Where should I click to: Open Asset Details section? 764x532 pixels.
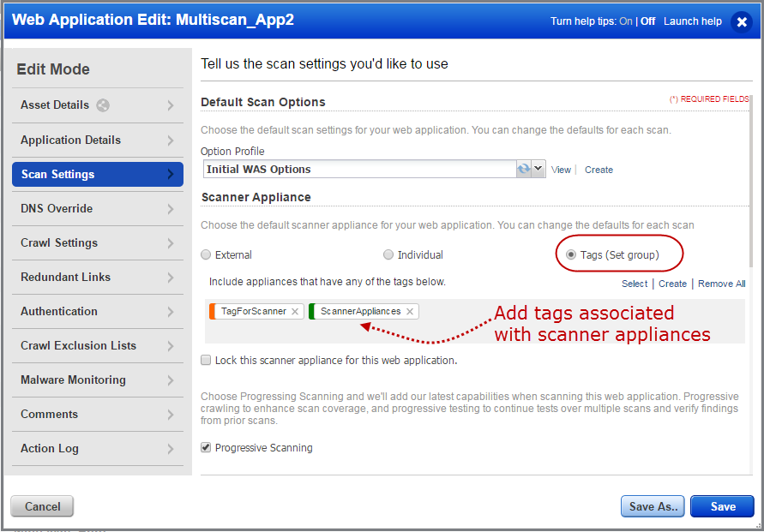click(98, 105)
